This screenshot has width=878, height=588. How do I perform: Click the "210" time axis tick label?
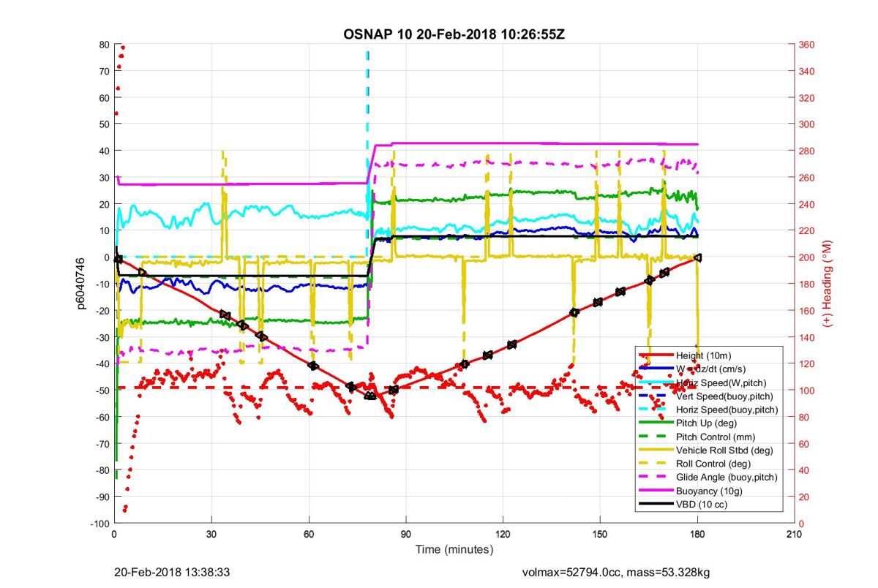[x=794, y=535]
